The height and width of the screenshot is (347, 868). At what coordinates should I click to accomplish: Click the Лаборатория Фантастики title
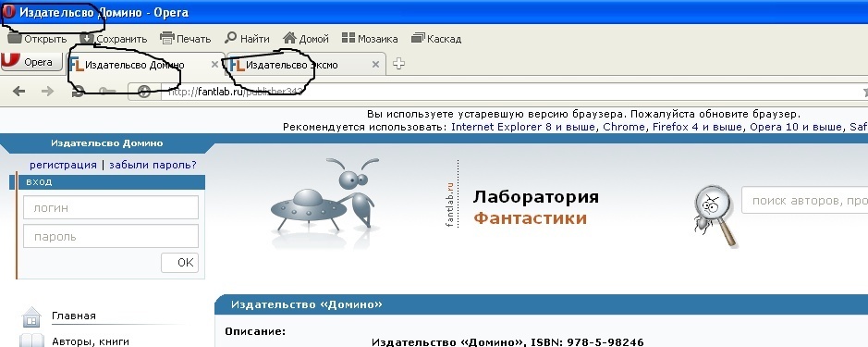point(535,207)
